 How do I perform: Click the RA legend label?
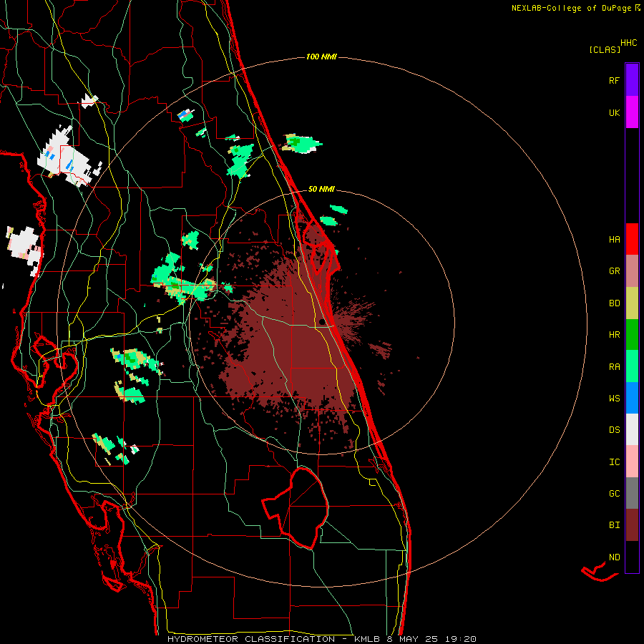pos(614,367)
